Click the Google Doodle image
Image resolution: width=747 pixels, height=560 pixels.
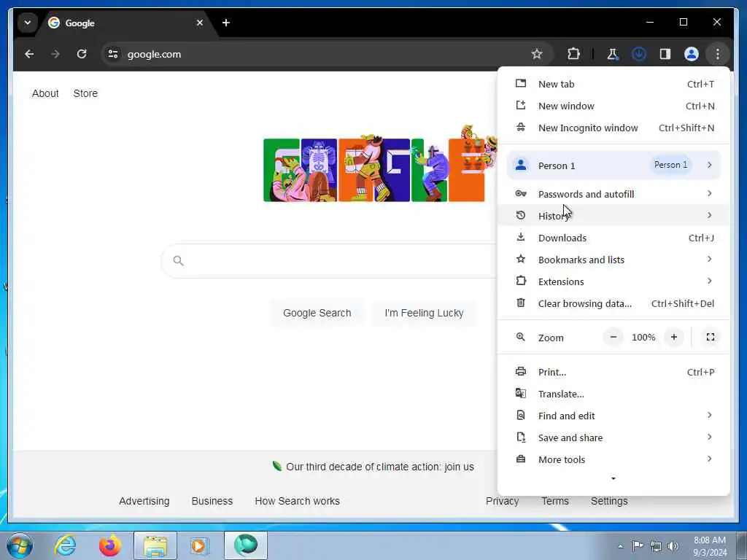[379, 165]
